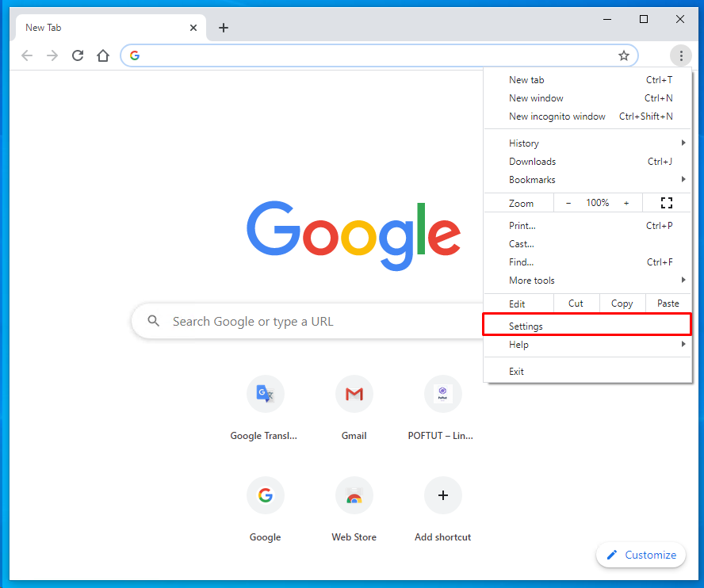The width and height of the screenshot is (704, 588).
Task: Click the 100% zoom value
Action: pyautogui.click(x=597, y=203)
